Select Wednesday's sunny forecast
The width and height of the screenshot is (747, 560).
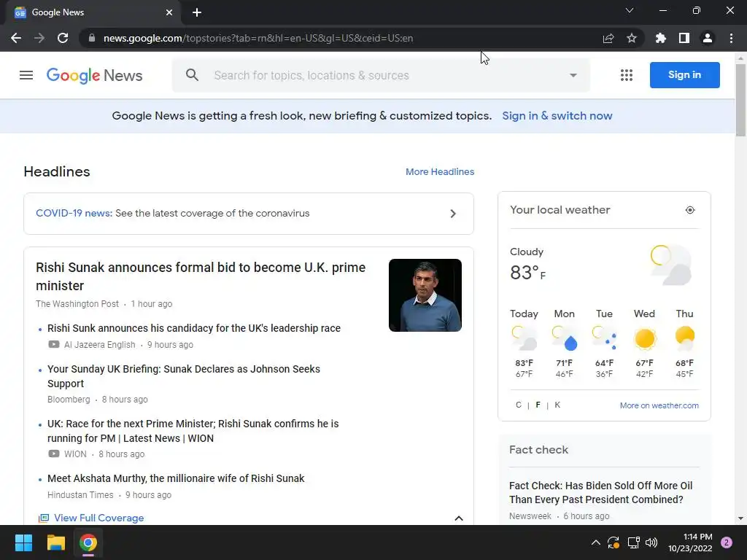click(645, 344)
